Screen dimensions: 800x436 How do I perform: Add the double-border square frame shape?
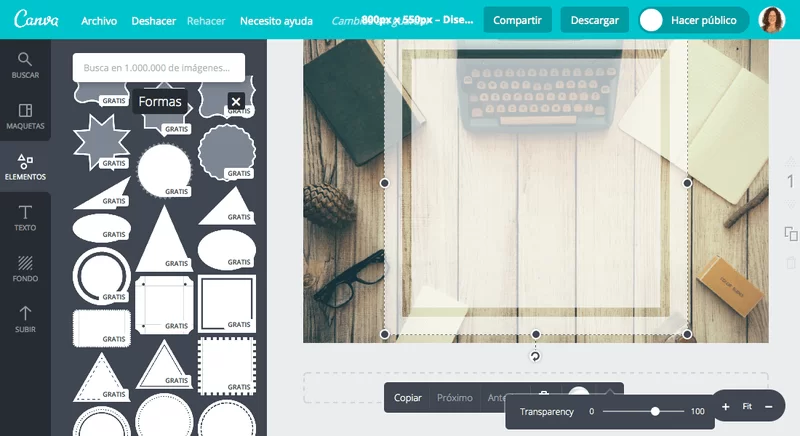pos(227,303)
